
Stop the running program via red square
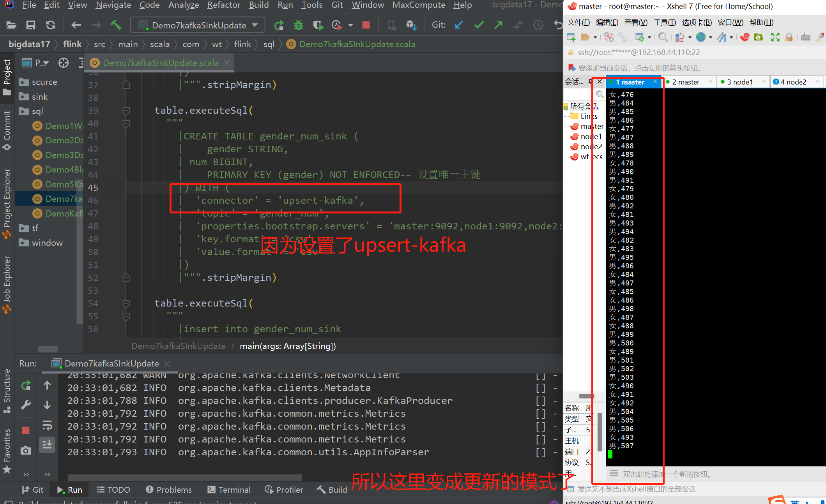coord(366,25)
